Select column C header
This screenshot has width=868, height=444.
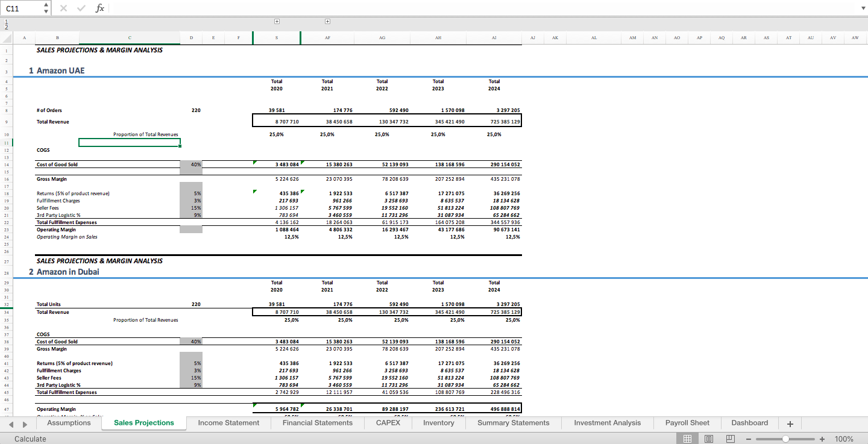(130, 38)
